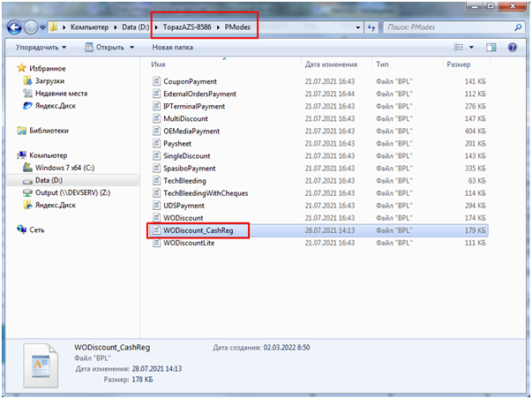Click the 28.07.2021 14:13 date in file list

[x=330, y=230]
